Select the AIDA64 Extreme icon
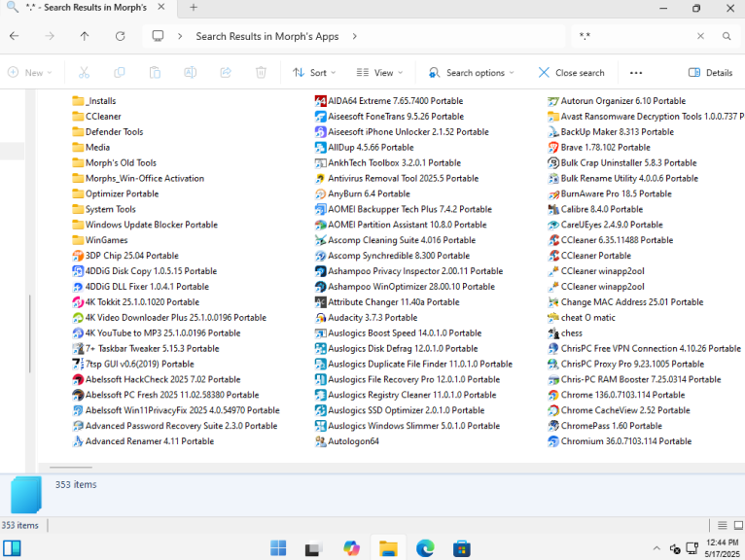This screenshot has width=745, height=560. coord(320,101)
